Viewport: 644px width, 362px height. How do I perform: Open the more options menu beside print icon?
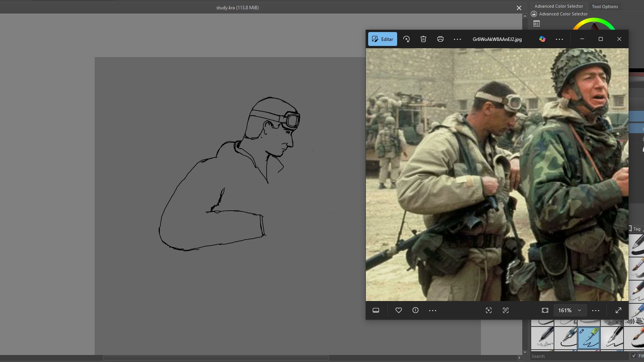pyautogui.click(x=457, y=39)
